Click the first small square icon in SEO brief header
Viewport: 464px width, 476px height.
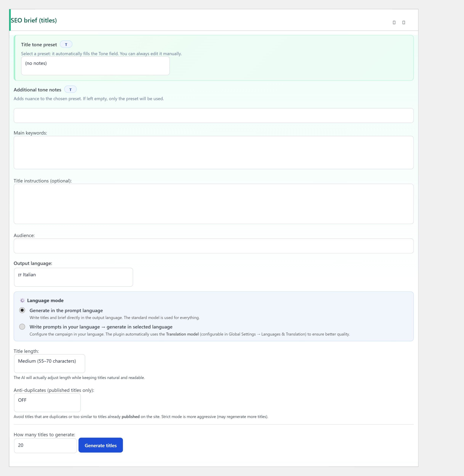tap(394, 22)
